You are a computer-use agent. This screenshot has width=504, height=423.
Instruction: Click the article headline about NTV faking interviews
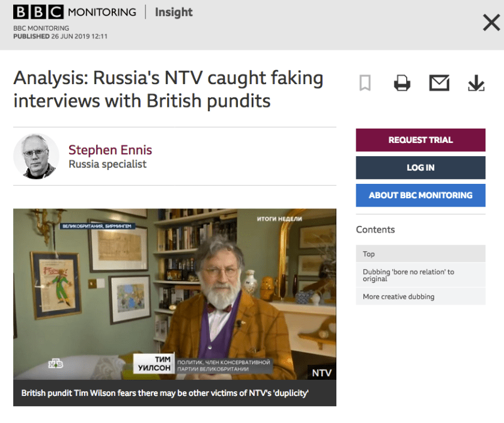point(168,89)
